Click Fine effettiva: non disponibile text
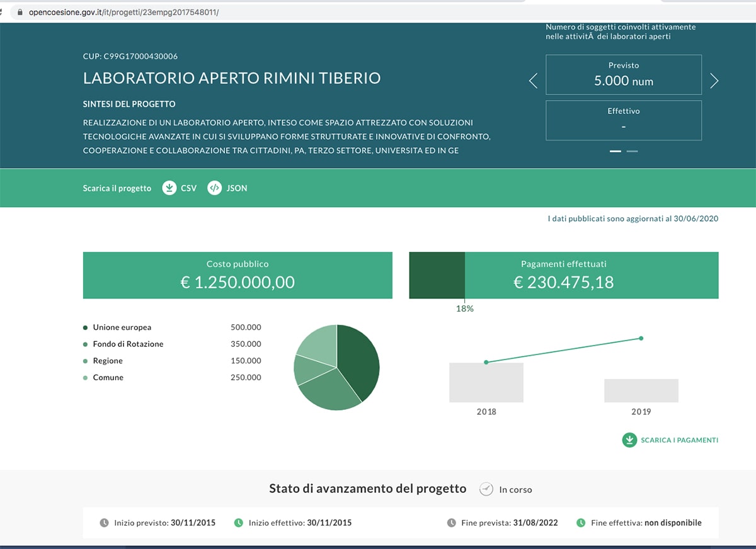756x549 pixels. pyautogui.click(x=646, y=523)
